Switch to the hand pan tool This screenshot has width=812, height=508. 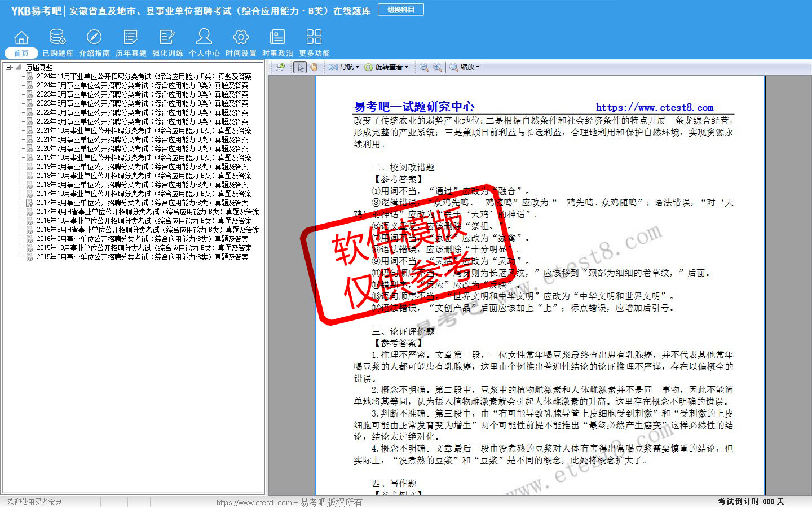click(314, 67)
